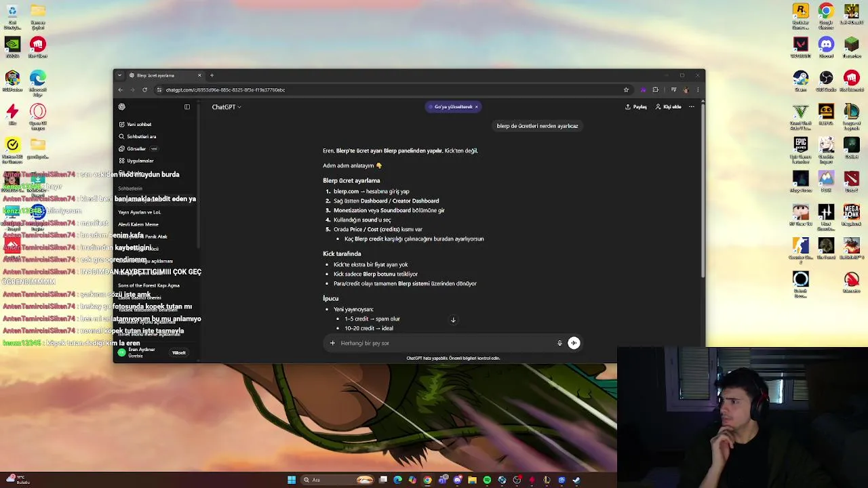868x488 pixels.
Task: Open the tab search dropdown arrow
Action: pyautogui.click(x=119, y=75)
